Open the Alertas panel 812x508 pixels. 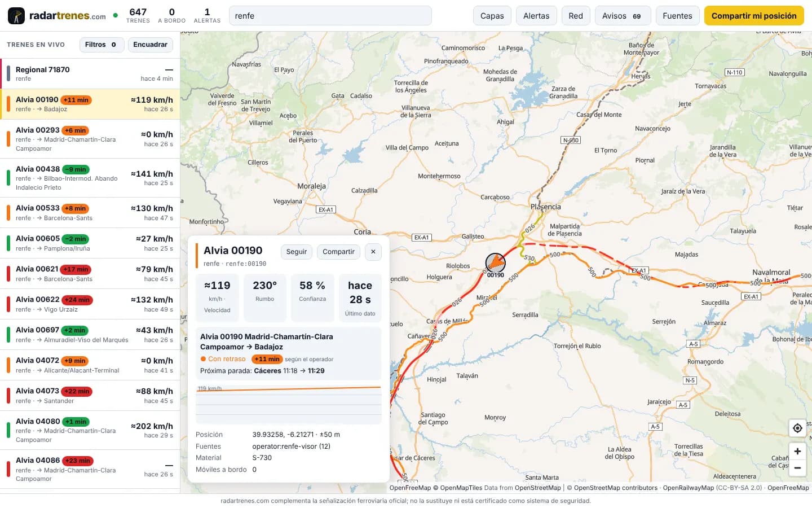(536, 16)
